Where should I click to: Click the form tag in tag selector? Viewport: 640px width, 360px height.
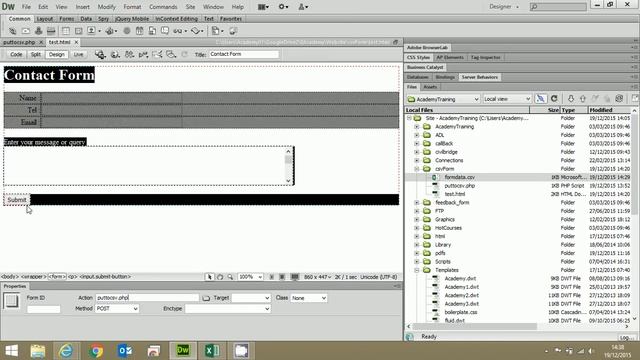point(57,277)
